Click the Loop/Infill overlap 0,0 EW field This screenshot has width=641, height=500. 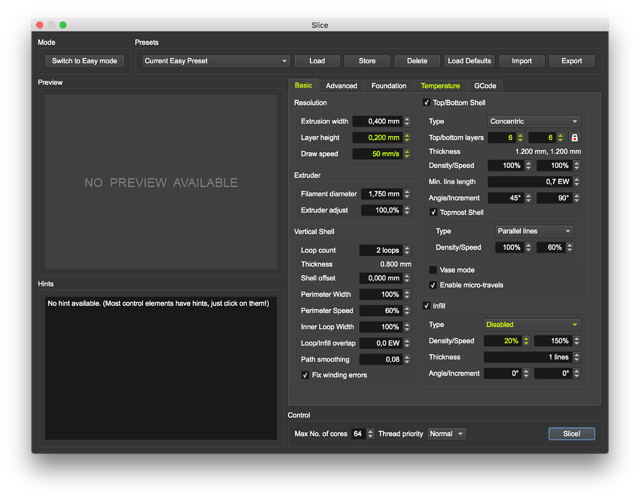click(x=381, y=343)
